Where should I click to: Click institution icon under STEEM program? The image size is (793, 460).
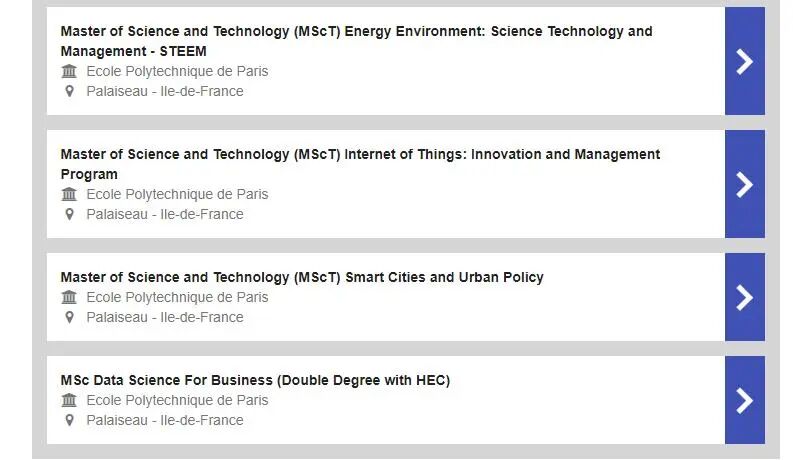coord(69,71)
